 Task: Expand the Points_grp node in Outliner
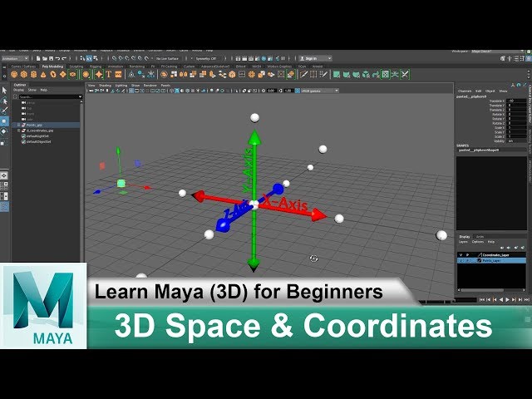tap(18, 126)
